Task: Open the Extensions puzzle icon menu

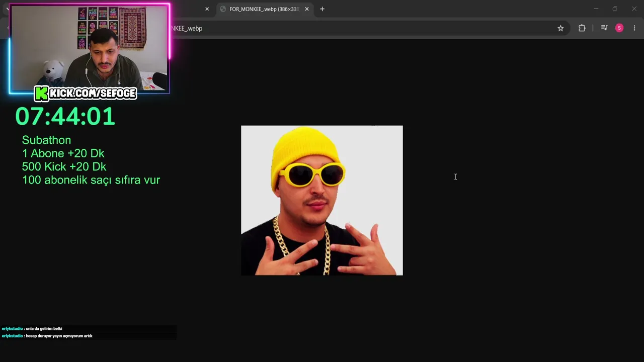Action: click(582, 28)
